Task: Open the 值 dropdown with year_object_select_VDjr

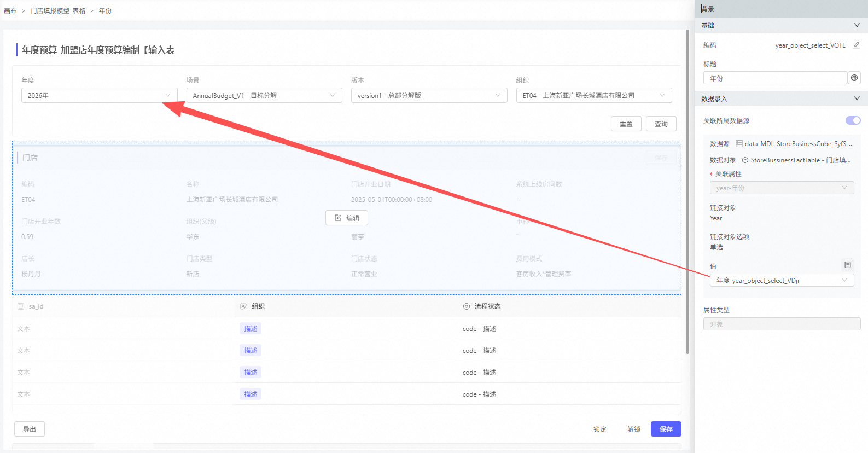Action: [x=781, y=281]
